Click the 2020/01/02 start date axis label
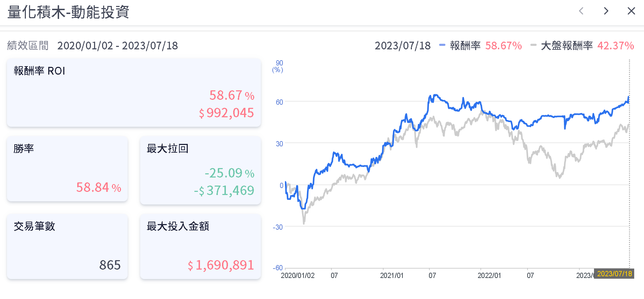The height and width of the screenshot is (299, 644). pos(298,276)
